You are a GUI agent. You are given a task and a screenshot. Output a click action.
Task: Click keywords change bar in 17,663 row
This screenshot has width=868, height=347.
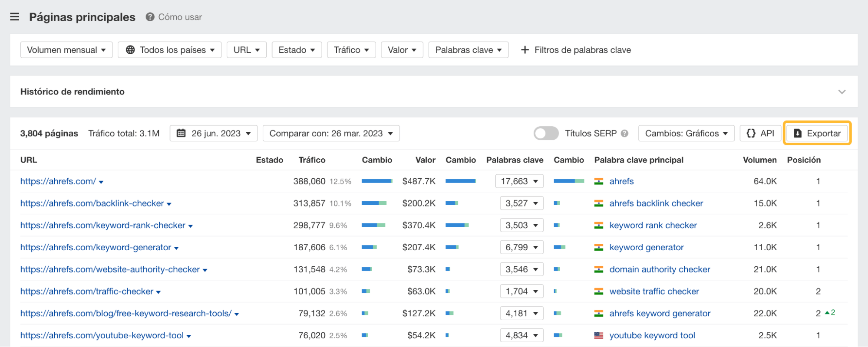coord(569,181)
